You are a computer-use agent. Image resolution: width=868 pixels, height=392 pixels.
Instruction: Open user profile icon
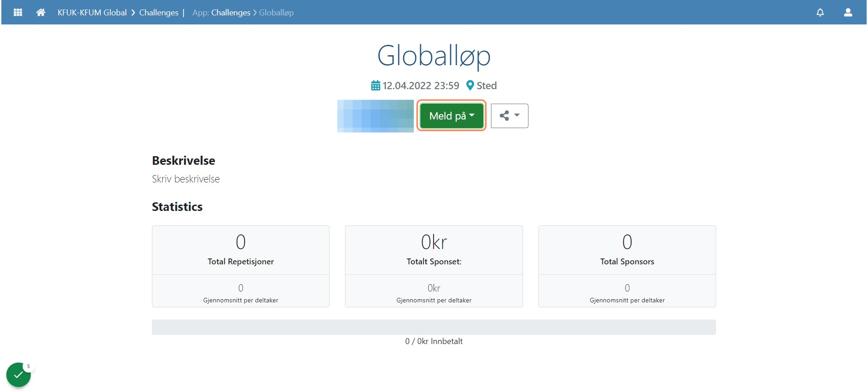[x=848, y=13]
